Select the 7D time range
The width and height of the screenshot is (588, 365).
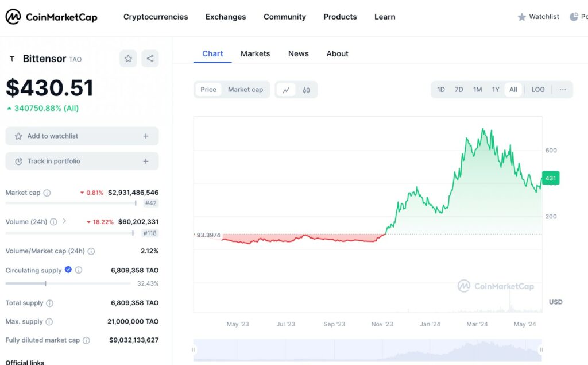(459, 90)
